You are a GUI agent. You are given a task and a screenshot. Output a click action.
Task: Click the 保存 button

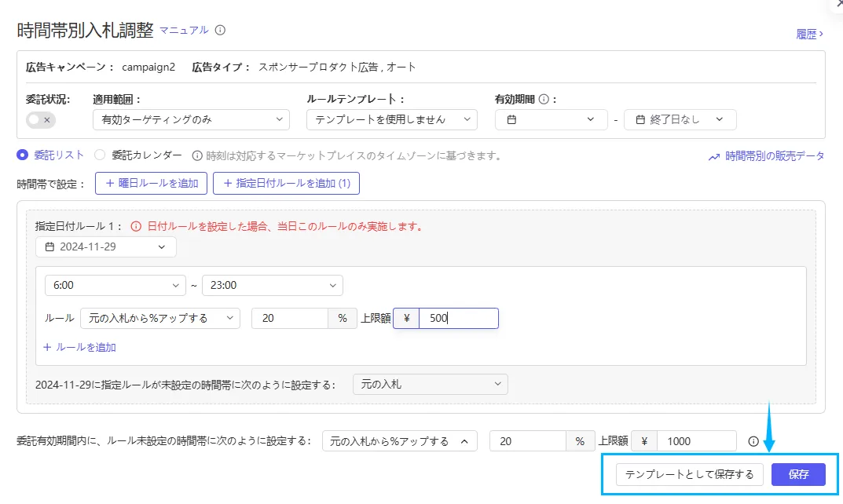[798, 474]
